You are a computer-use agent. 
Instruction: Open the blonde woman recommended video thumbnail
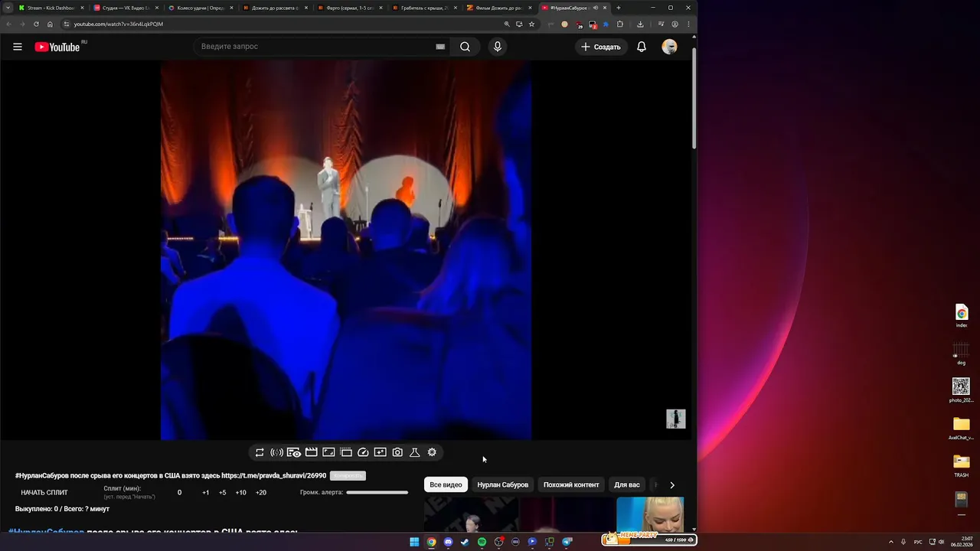coord(650,514)
